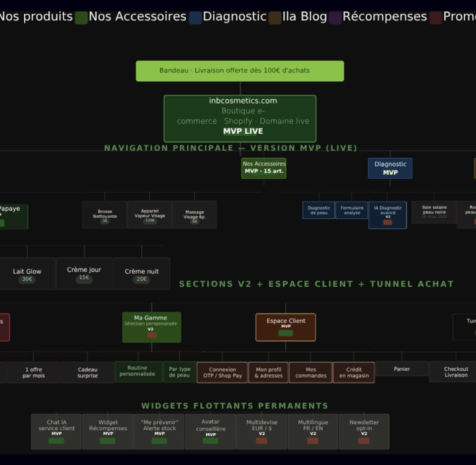This screenshot has height=465, width=476.
Task: Click the Cadeau surprise node
Action: (87, 373)
